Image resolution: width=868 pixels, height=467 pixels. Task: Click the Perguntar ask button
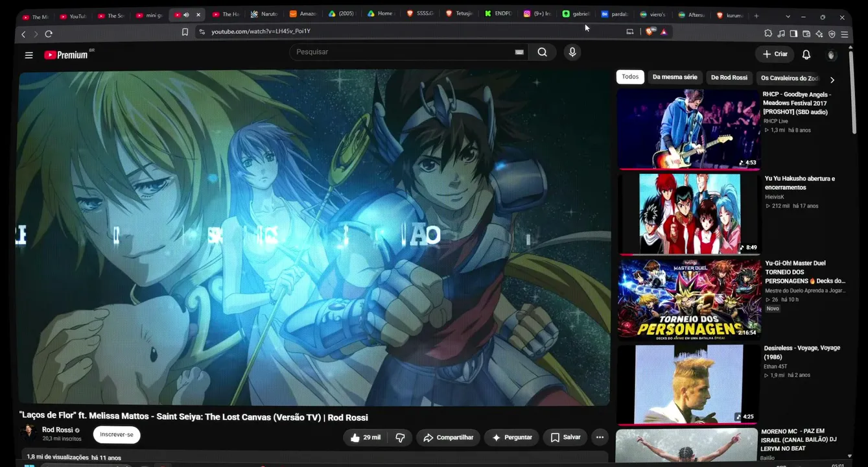[x=512, y=438]
